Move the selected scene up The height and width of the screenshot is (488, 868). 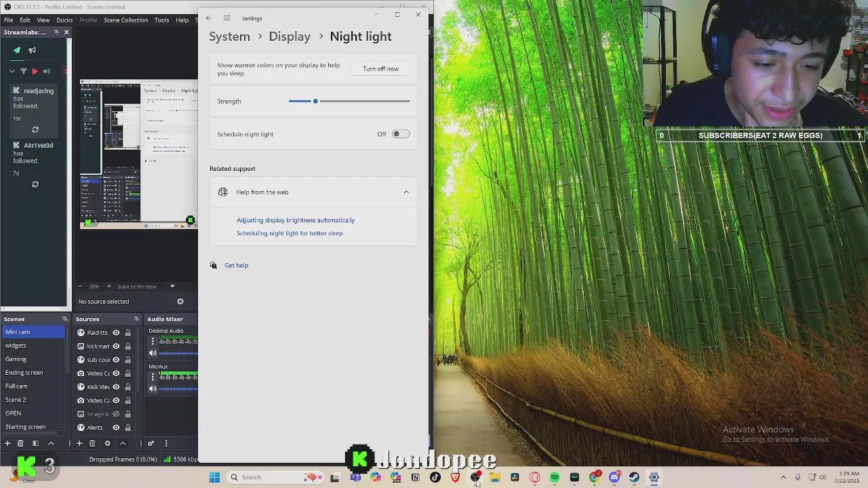[51, 443]
